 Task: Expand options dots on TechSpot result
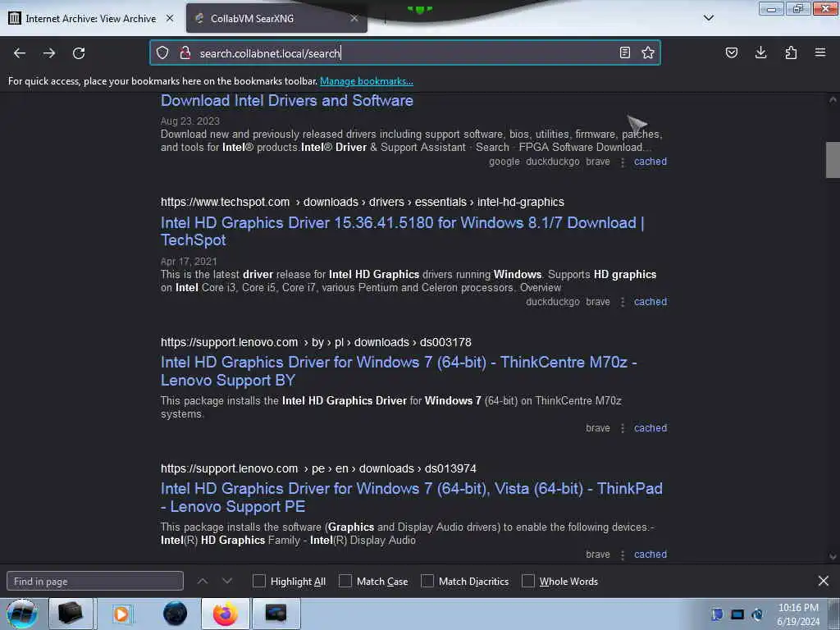point(622,302)
